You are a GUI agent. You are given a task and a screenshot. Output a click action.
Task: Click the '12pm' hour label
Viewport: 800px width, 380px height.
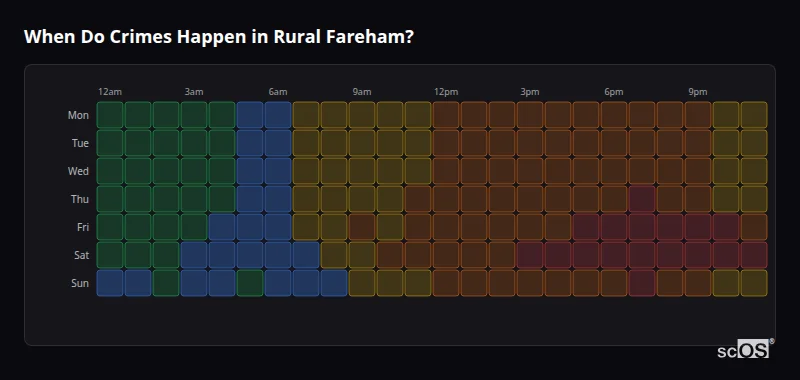[x=446, y=92]
